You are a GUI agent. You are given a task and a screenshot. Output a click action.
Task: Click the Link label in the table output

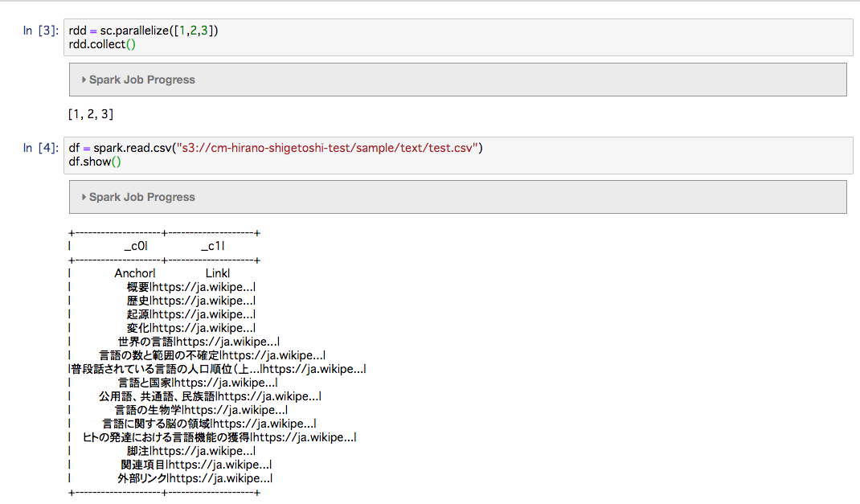(215, 272)
